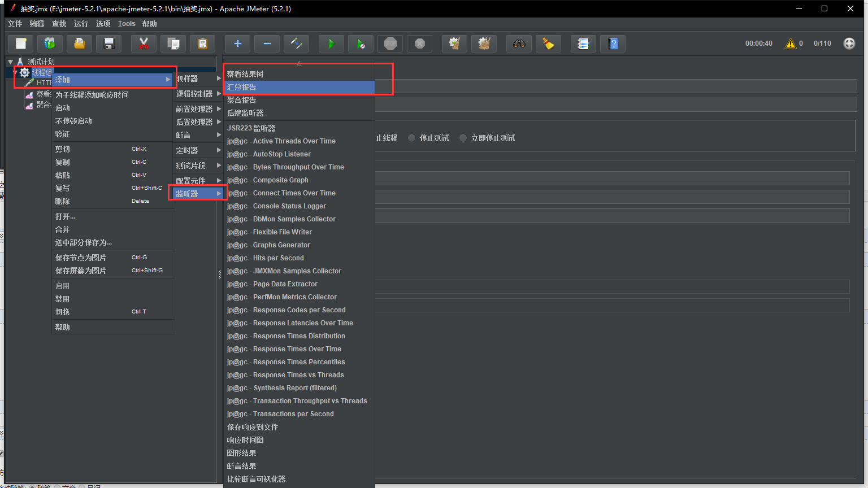This screenshot has width=868, height=488.
Task: Click the HTTP sampler pipette icon in tree
Action: point(29,83)
